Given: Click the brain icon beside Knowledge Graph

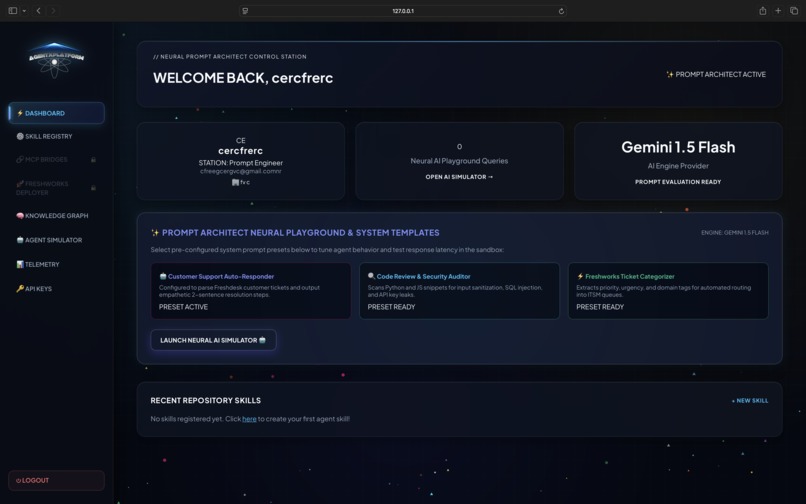Looking at the screenshot, I should click(20, 215).
